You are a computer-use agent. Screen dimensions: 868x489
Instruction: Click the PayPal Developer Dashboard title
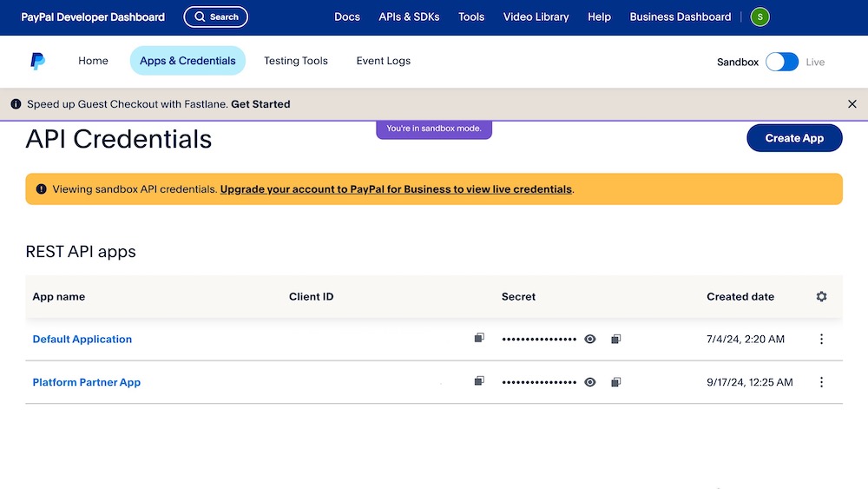93,17
